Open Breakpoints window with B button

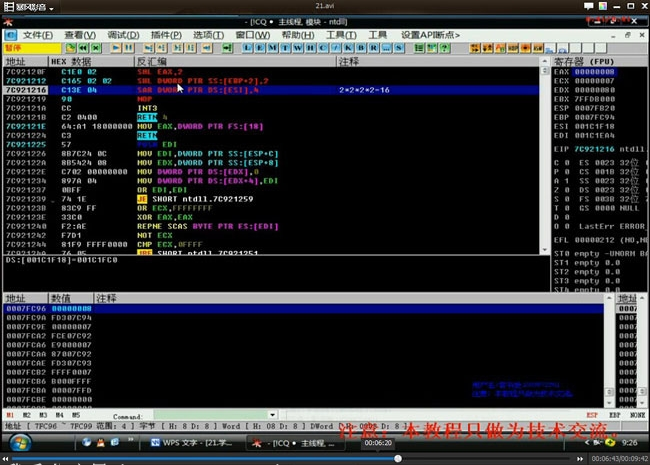click(x=361, y=48)
